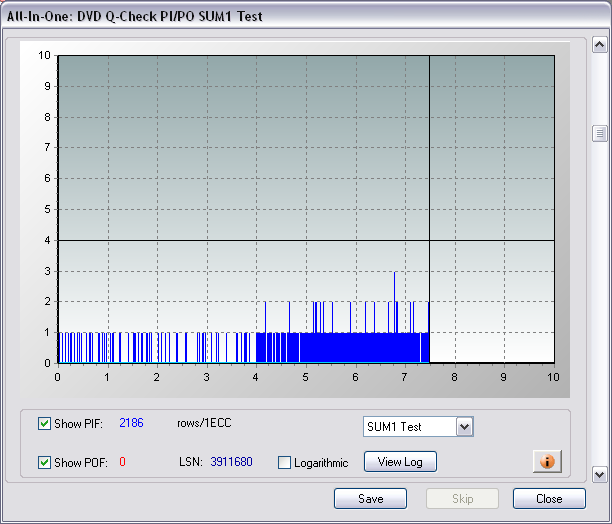Open the View Log button
This screenshot has height=524, width=612.
click(x=400, y=462)
